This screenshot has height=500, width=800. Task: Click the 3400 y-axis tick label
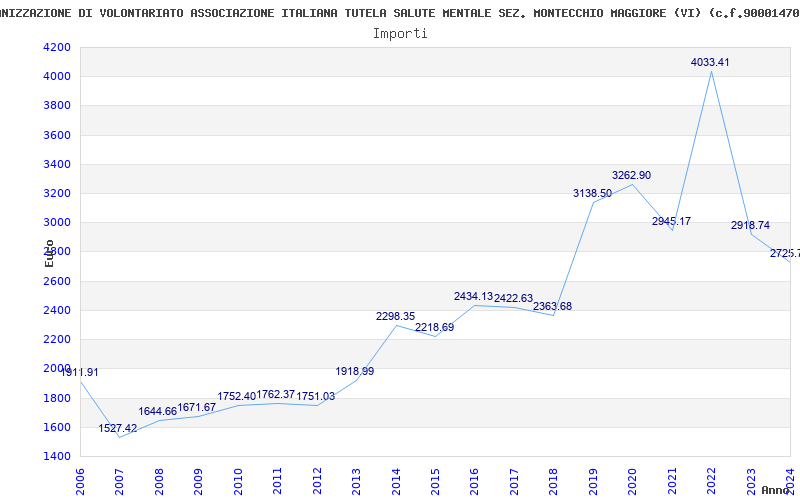point(57,164)
